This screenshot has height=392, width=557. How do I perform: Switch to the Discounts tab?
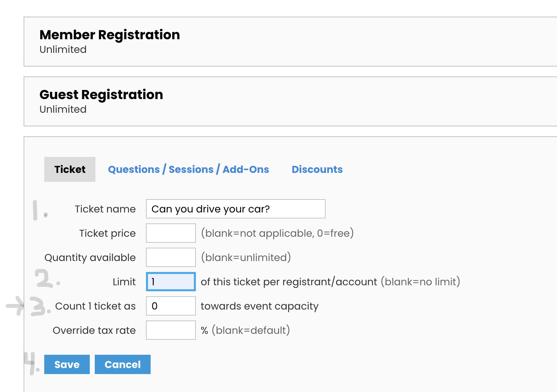317,169
